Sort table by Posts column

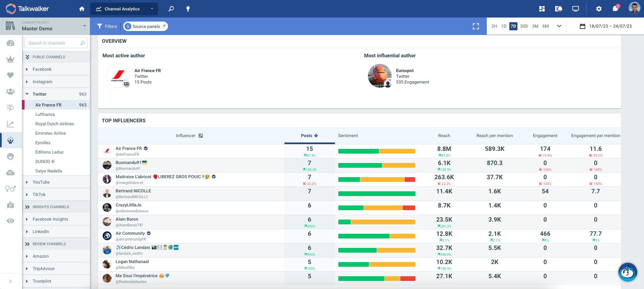point(309,136)
